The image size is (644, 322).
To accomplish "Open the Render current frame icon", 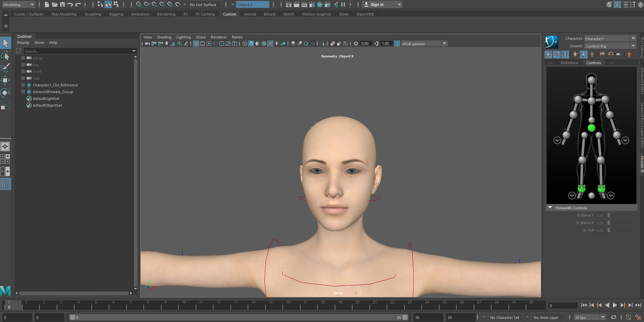I will click(296, 4).
